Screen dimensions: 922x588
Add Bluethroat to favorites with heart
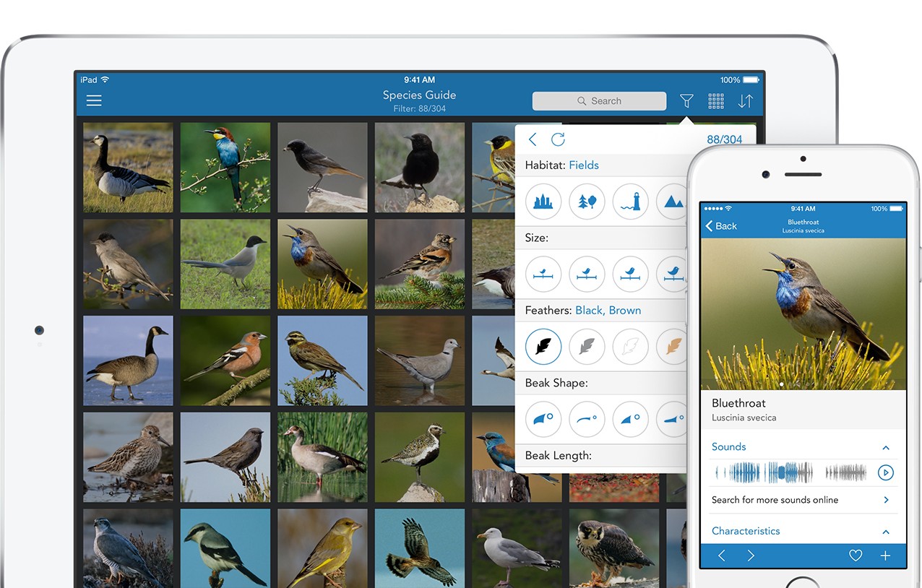856,555
